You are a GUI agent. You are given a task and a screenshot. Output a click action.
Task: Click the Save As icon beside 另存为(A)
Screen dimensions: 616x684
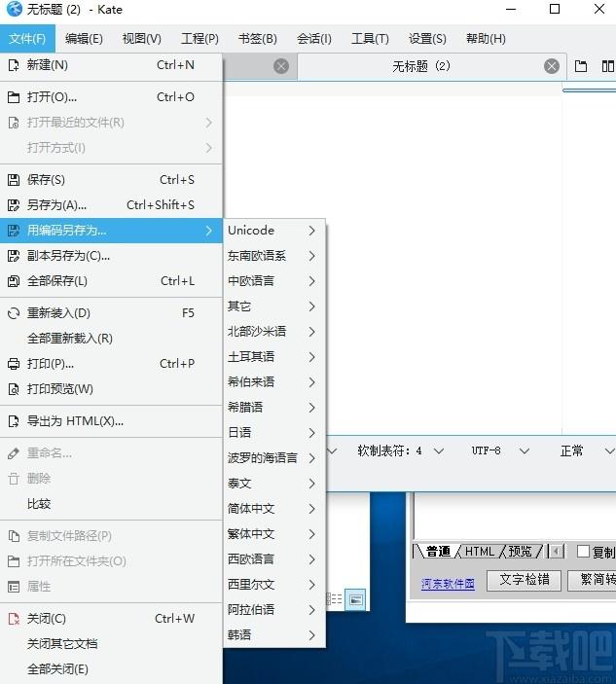(x=14, y=205)
